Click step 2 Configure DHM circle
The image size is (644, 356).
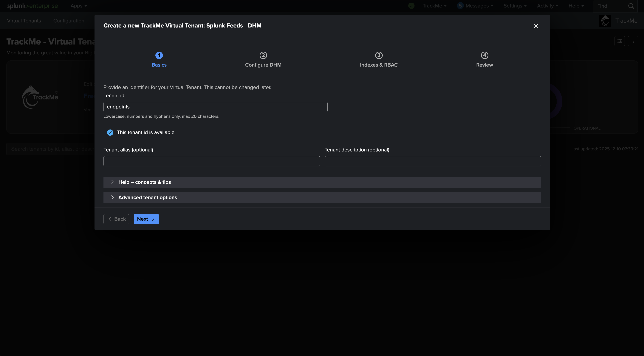click(x=263, y=55)
